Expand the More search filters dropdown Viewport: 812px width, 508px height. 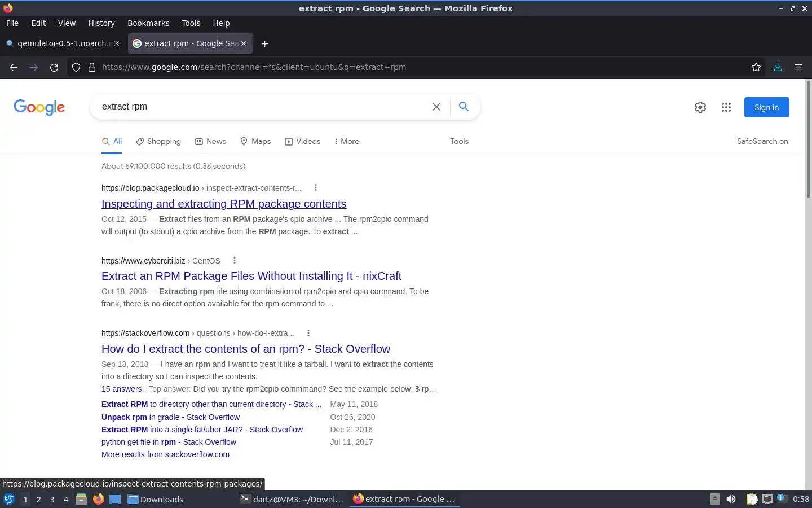pos(346,141)
